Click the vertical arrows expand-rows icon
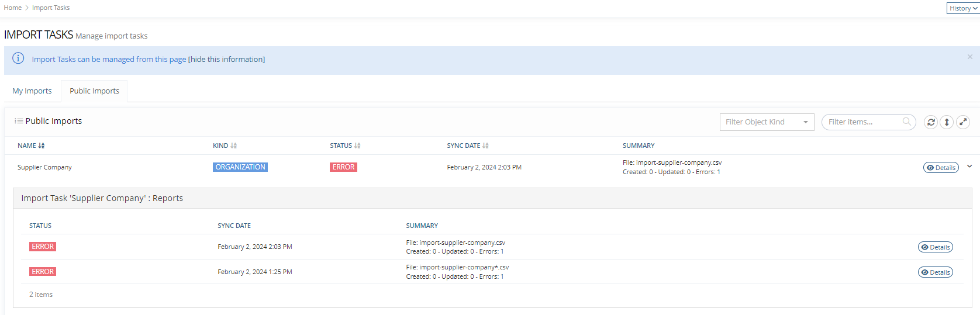 pyautogui.click(x=947, y=122)
